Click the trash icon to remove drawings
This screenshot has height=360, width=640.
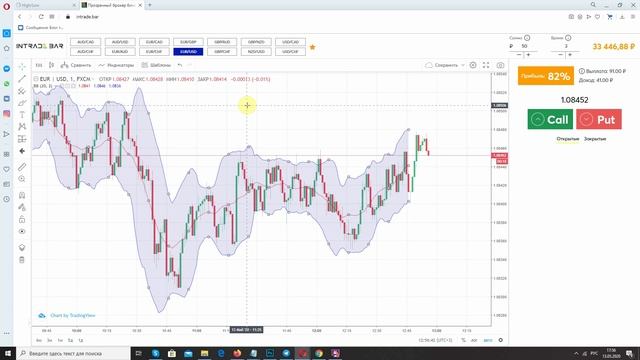[x=22, y=260]
